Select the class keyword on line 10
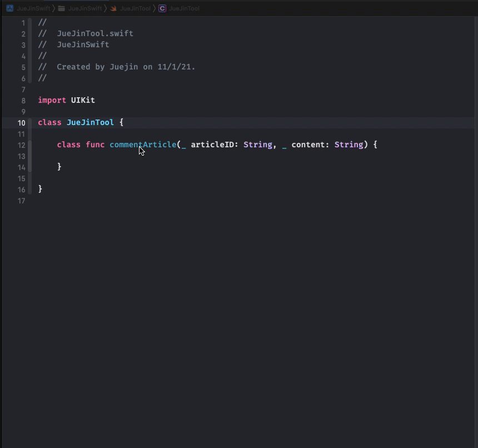 coord(49,122)
